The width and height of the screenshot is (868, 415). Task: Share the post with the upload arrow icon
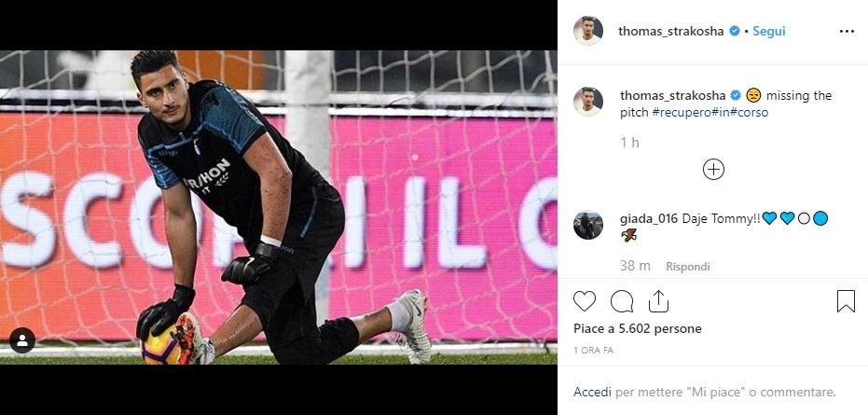click(658, 301)
